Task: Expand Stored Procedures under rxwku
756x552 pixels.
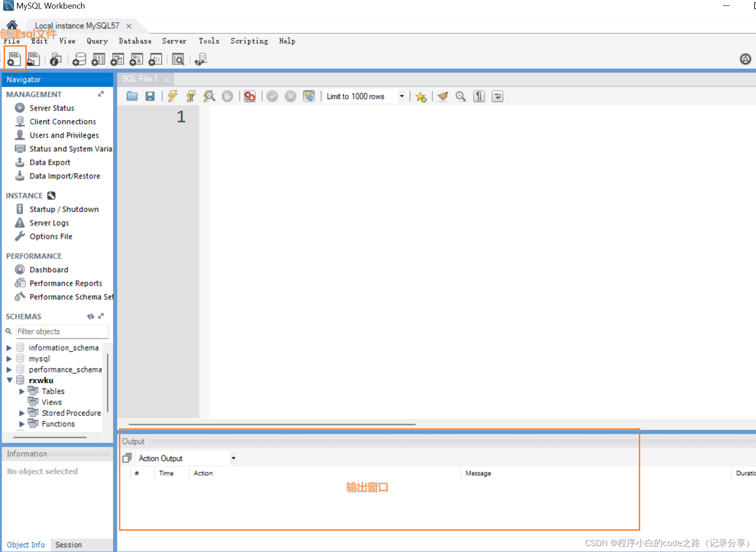Action: [x=21, y=413]
